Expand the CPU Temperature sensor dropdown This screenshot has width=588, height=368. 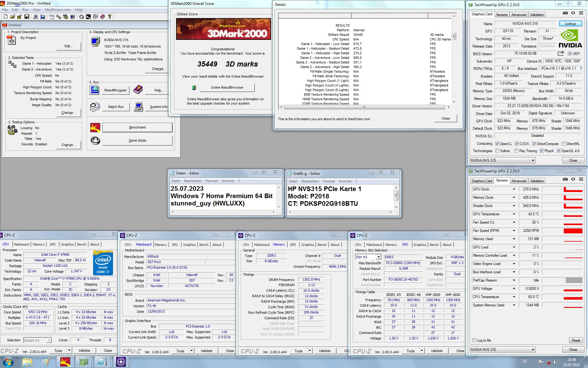click(x=514, y=297)
